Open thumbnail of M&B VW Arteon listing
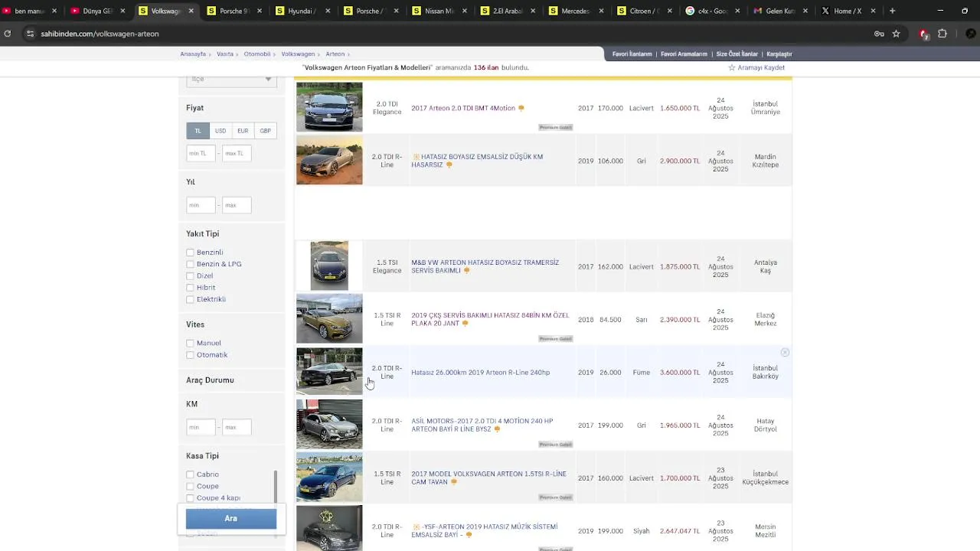The height and width of the screenshot is (551, 980). pyautogui.click(x=329, y=266)
